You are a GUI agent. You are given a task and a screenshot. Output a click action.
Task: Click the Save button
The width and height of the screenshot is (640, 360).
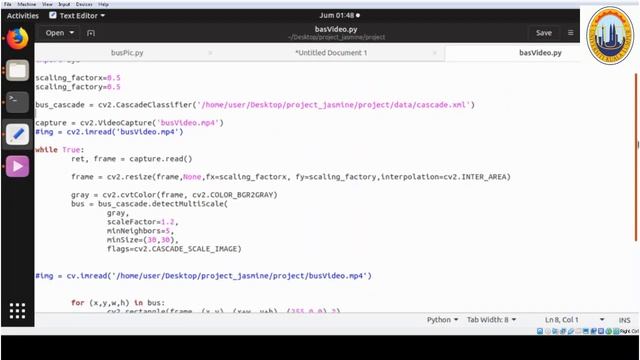click(544, 33)
